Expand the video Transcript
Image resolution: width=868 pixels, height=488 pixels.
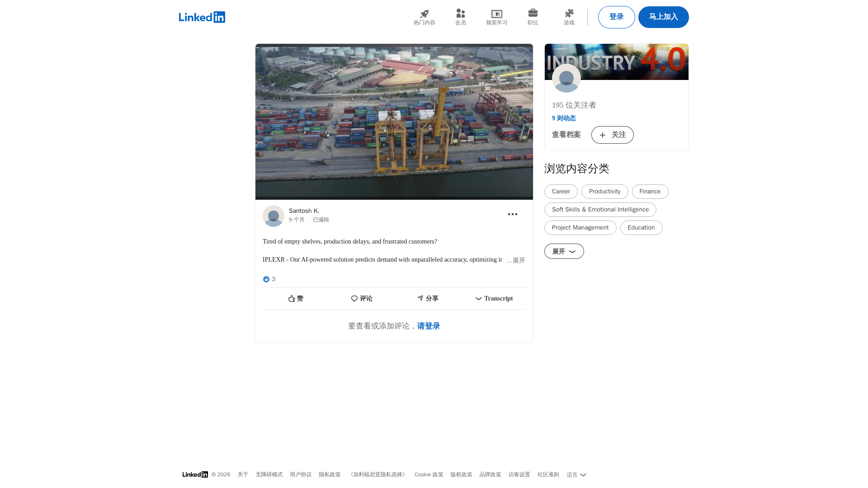(494, 299)
